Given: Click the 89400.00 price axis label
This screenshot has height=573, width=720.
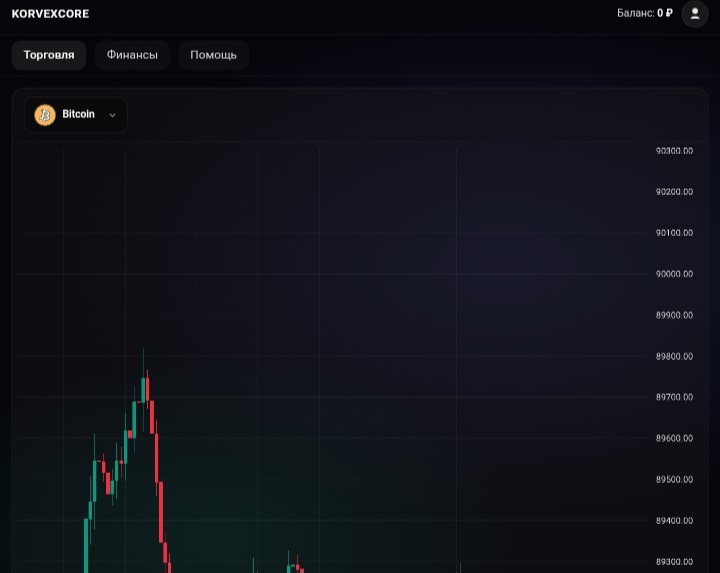Looking at the screenshot, I should coord(674,521).
